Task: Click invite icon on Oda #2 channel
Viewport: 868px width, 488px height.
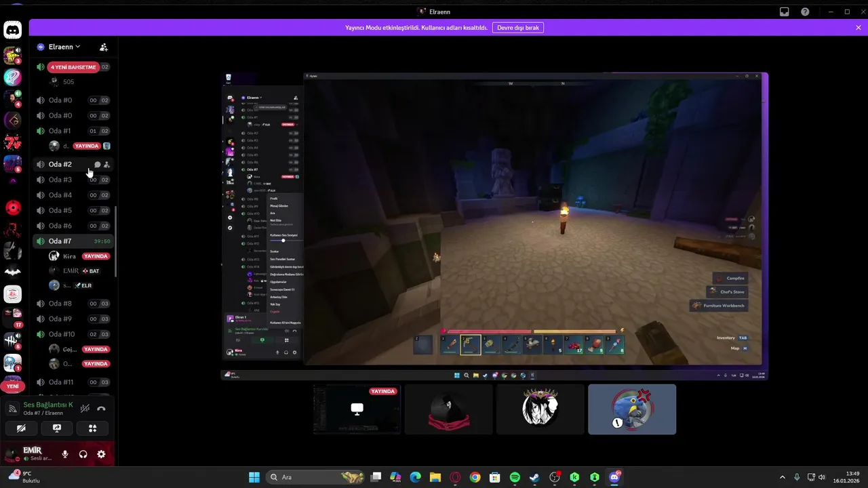Action: [x=106, y=165]
